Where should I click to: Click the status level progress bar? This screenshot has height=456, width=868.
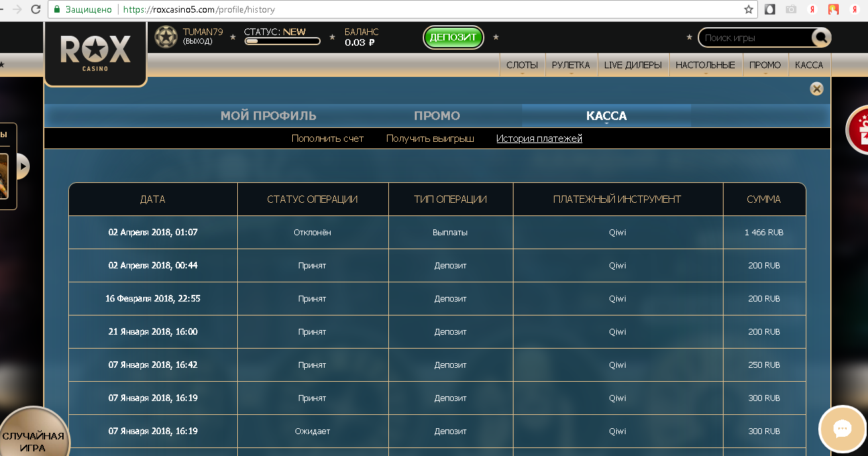click(282, 41)
